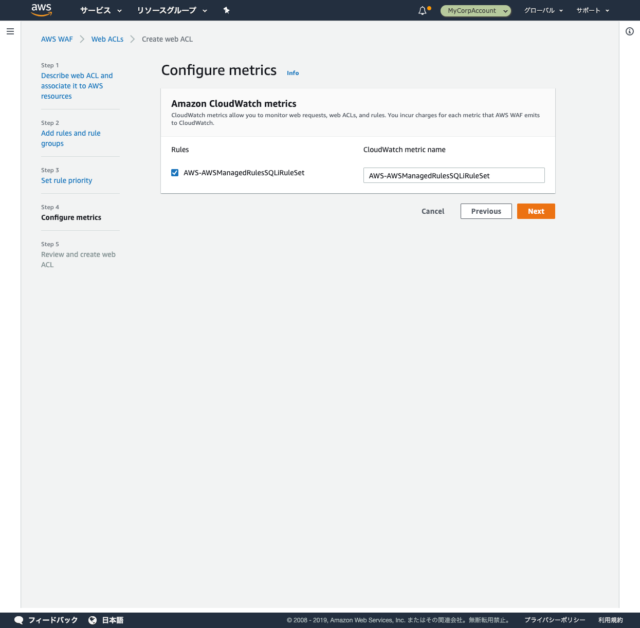This screenshot has height=628, width=640.
Task: Click the Amazon CloudWatch metrics heading
Action: coord(233,104)
